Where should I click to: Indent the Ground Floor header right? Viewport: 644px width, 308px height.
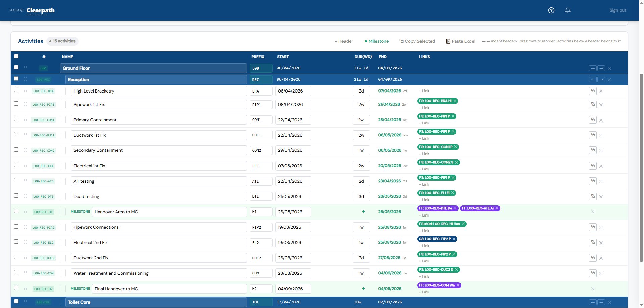pyautogui.click(x=601, y=68)
